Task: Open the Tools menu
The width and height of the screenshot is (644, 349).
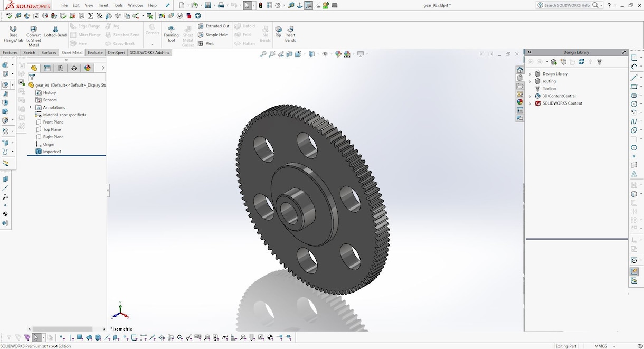Action: coord(118,5)
